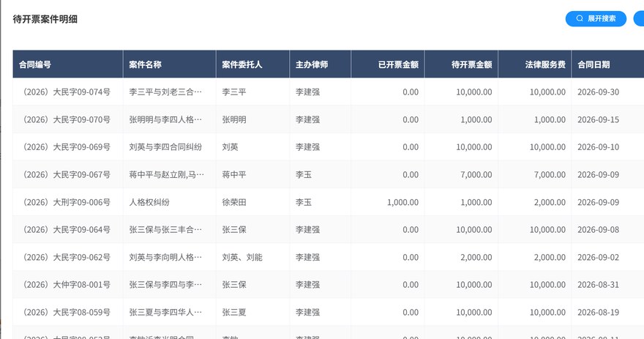Click contract date 2026-09-02
This screenshot has width=644, height=339.
[599, 257]
